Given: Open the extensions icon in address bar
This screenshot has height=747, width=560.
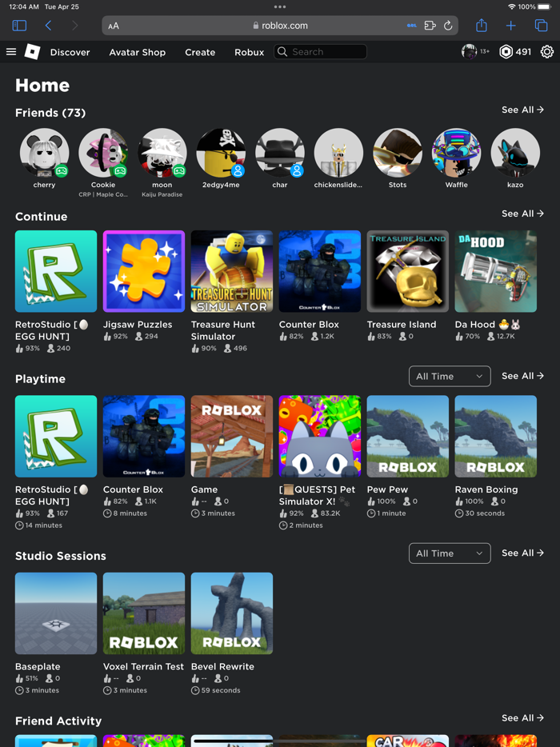Looking at the screenshot, I should 430,26.
